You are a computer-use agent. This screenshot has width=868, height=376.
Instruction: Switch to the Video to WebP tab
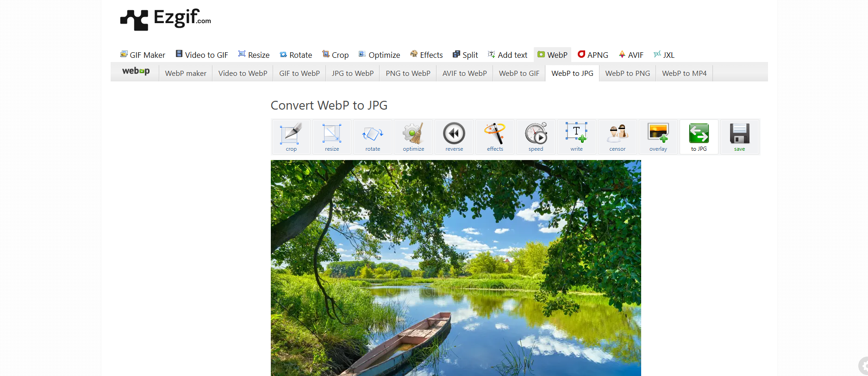[x=243, y=74]
